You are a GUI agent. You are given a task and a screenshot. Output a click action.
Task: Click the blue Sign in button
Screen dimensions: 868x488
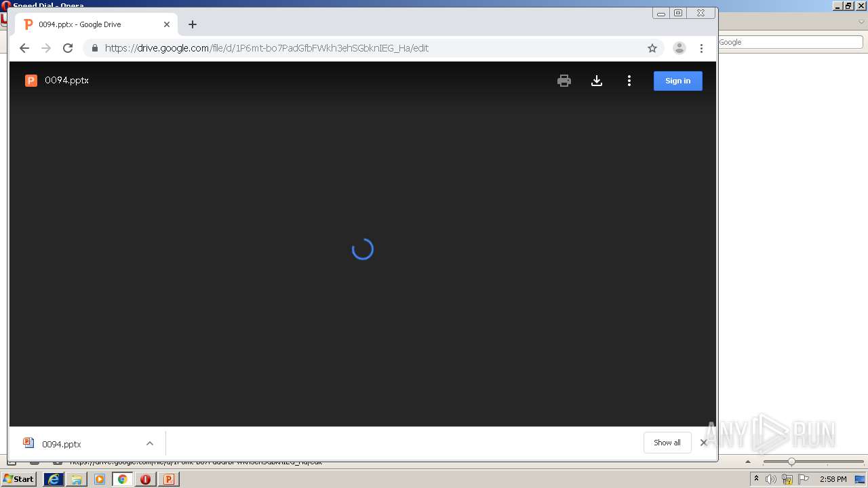678,81
